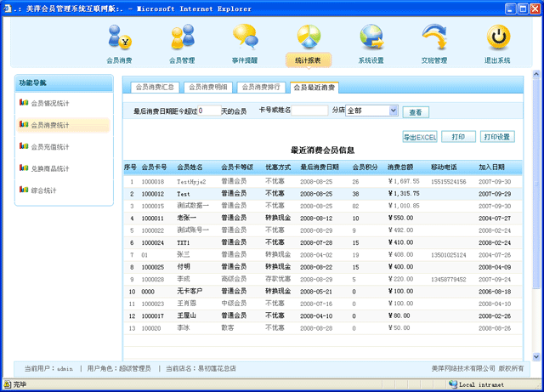Click the 最后消费日期 column header

(320, 168)
